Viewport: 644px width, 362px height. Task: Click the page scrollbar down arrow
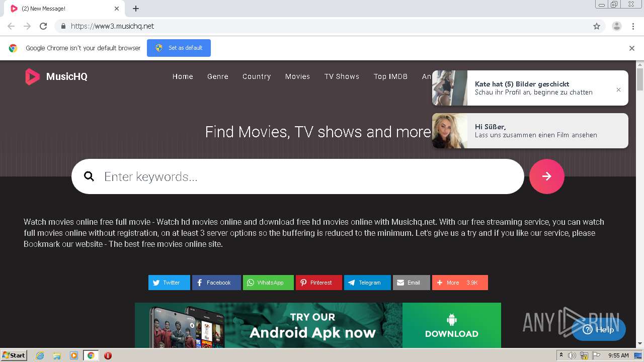[640, 344]
